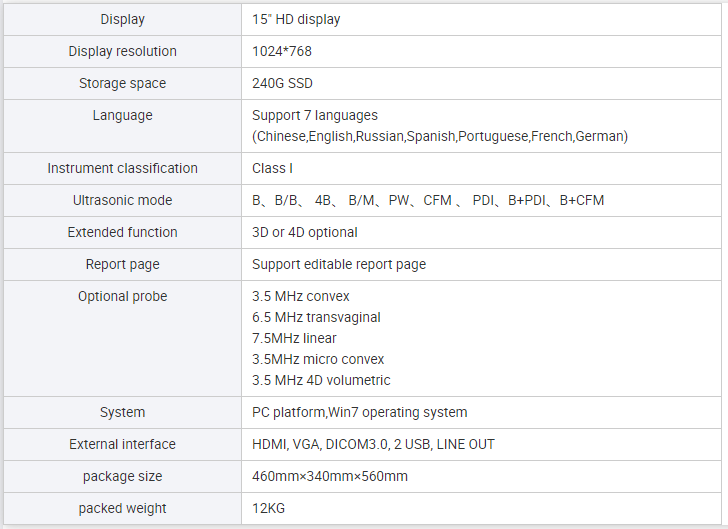The width and height of the screenshot is (728, 529).
Task: Click 'Support 7 languages' text
Action: coord(315,116)
